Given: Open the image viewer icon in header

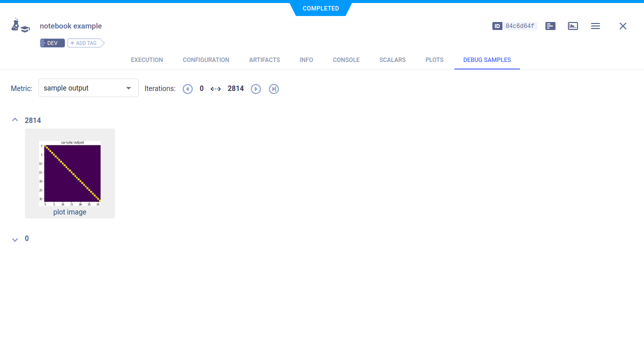Looking at the screenshot, I should coord(573,26).
